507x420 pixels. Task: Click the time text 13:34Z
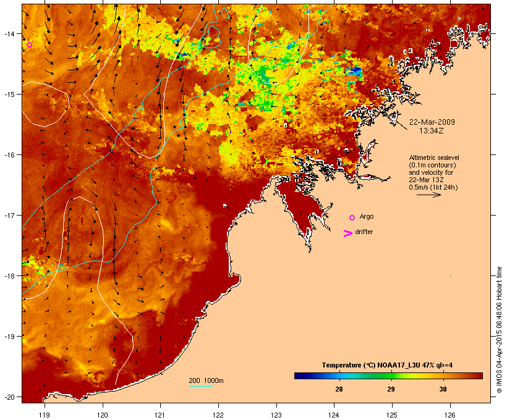[432, 131]
